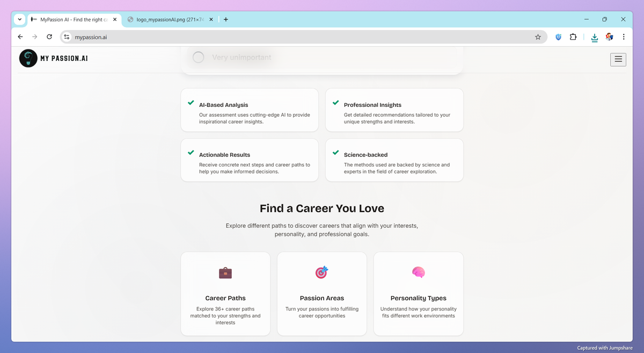Open the hamburger navigation menu
The height and width of the screenshot is (353, 644).
coord(618,60)
